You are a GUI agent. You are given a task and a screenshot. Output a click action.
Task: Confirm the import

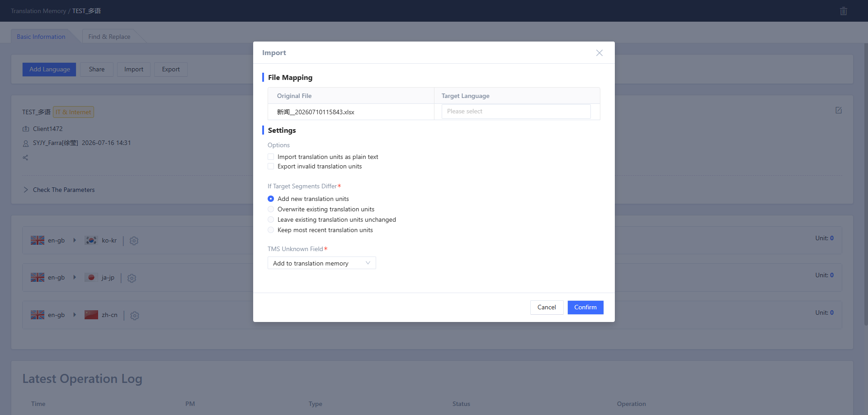pyautogui.click(x=585, y=308)
